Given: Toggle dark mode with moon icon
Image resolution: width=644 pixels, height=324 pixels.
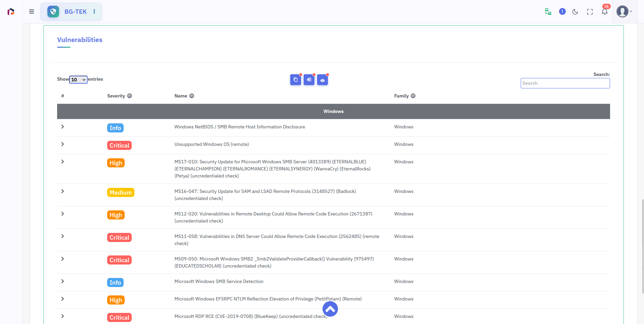Looking at the screenshot, I should (575, 12).
